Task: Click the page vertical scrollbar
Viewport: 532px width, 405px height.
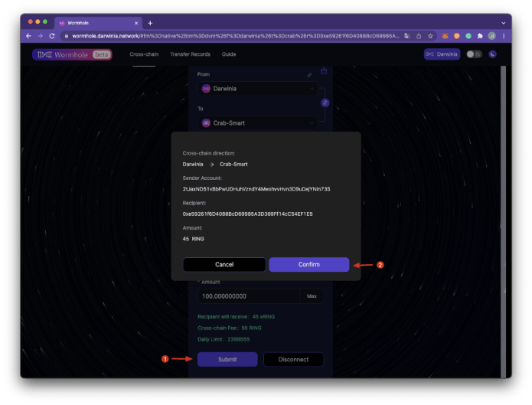Action: (503, 222)
